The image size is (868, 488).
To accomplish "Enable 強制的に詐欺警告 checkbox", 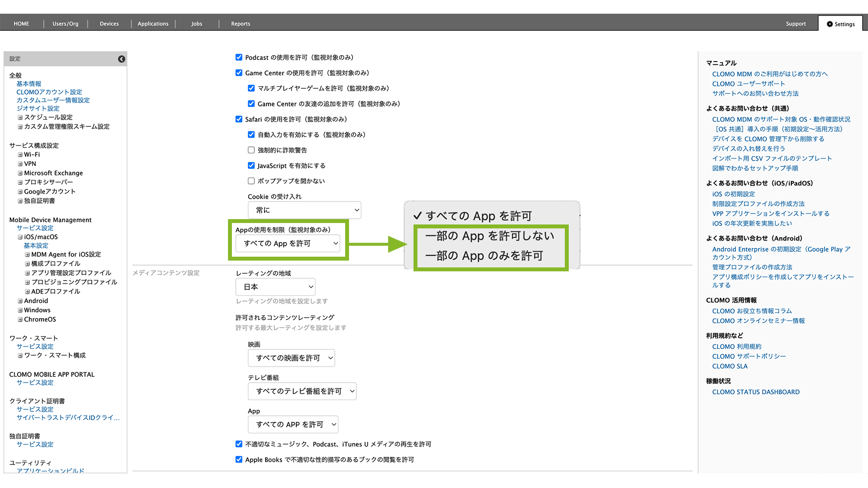I will 251,150.
